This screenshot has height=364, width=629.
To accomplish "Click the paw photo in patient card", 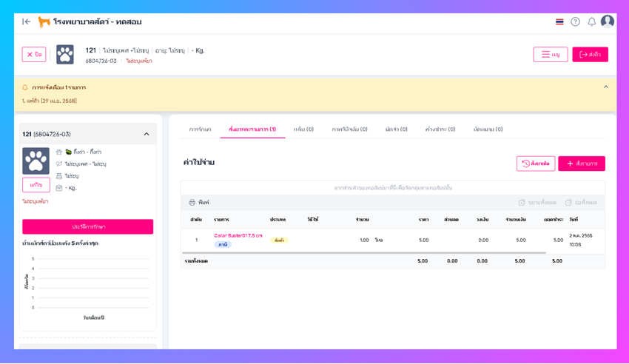I will pyautogui.click(x=36, y=161).
